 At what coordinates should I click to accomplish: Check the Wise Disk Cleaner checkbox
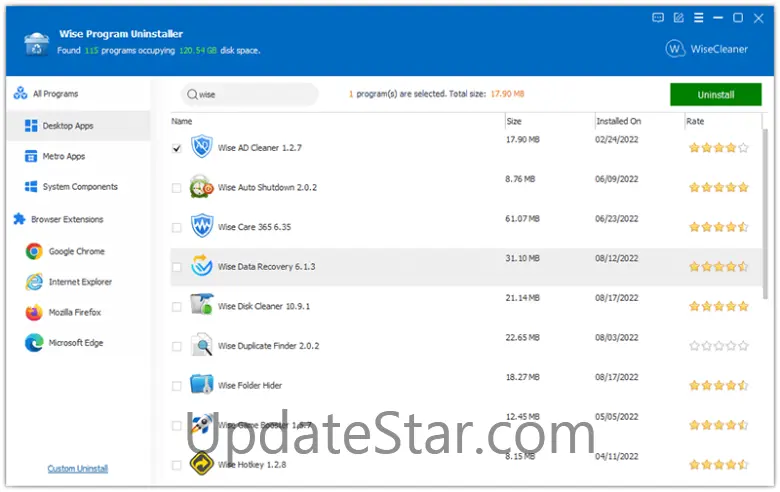tap(177, 307)
